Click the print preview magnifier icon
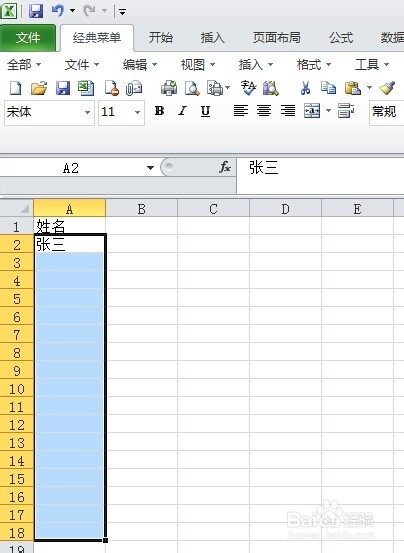Image resolution: width=404 pixels, height=553 pixels. pyautogui.click(x=192, y=88)
